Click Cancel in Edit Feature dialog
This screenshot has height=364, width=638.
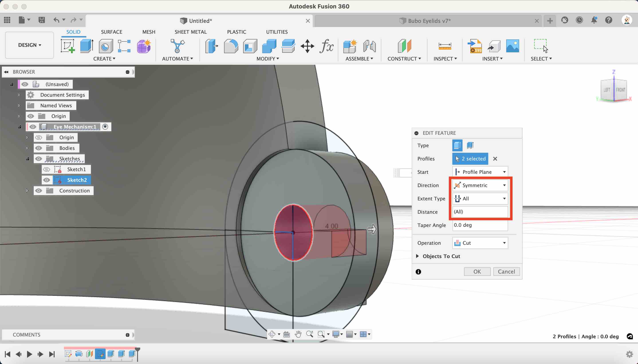pyautogui.click(x=506, y=272)
